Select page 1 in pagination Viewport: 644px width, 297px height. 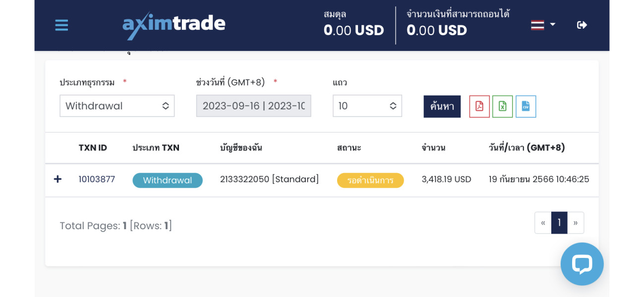tap(559, 223)
